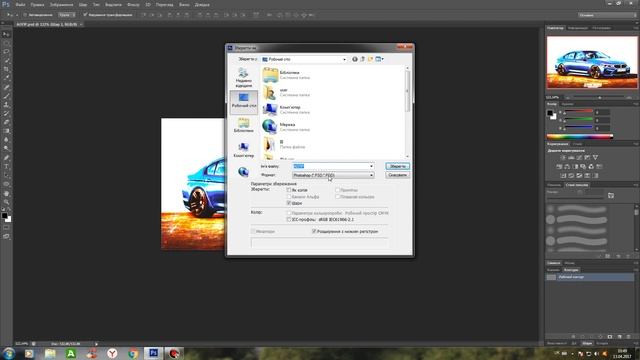Add a Hue/Saturation adjustment

[559, 167]
